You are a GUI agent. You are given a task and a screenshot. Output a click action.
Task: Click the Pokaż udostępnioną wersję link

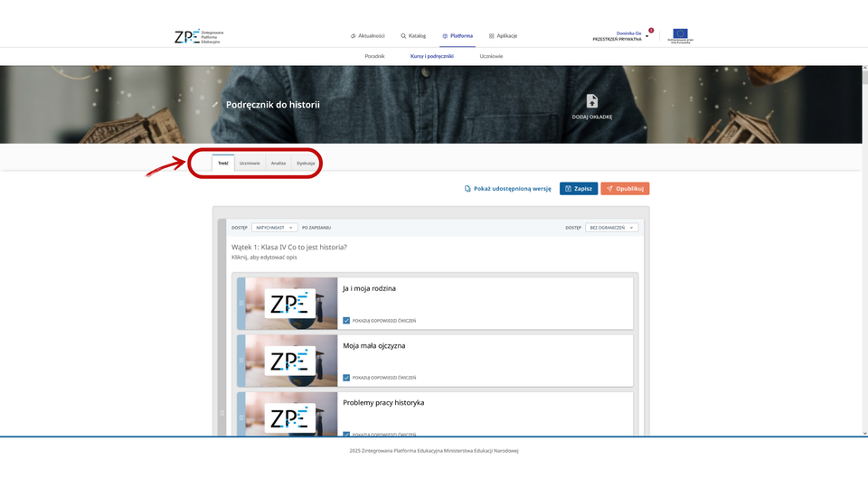point(507,189)
